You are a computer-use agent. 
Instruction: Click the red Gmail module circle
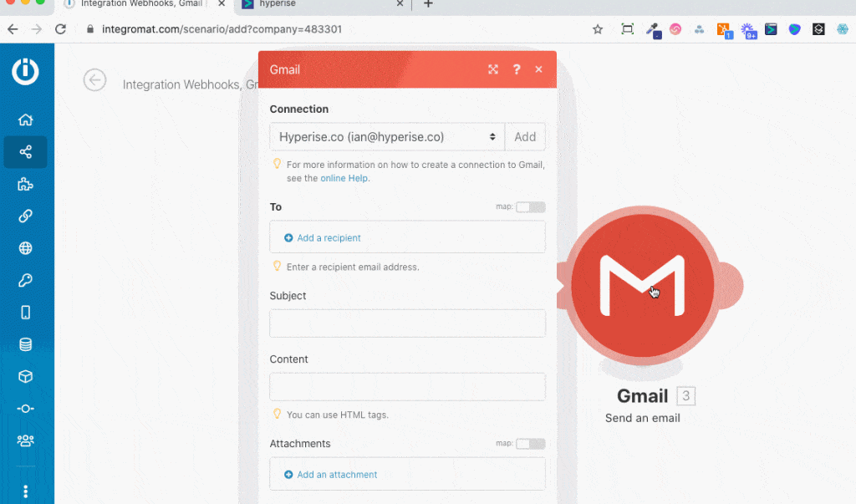643,286
